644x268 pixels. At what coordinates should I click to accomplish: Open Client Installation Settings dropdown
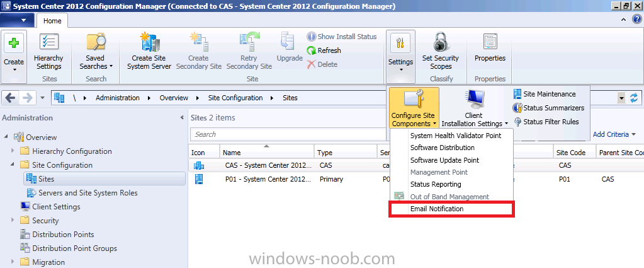coord(475,108)
